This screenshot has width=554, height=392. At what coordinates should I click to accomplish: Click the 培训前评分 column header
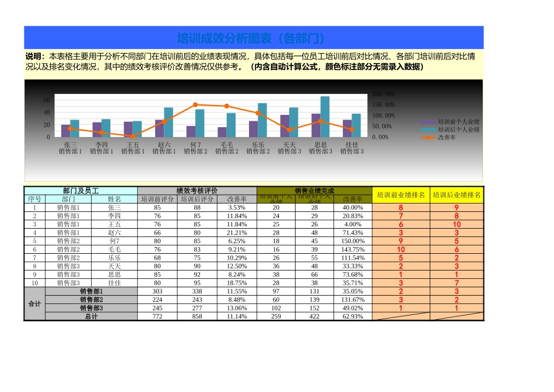[x=157, y=199]
